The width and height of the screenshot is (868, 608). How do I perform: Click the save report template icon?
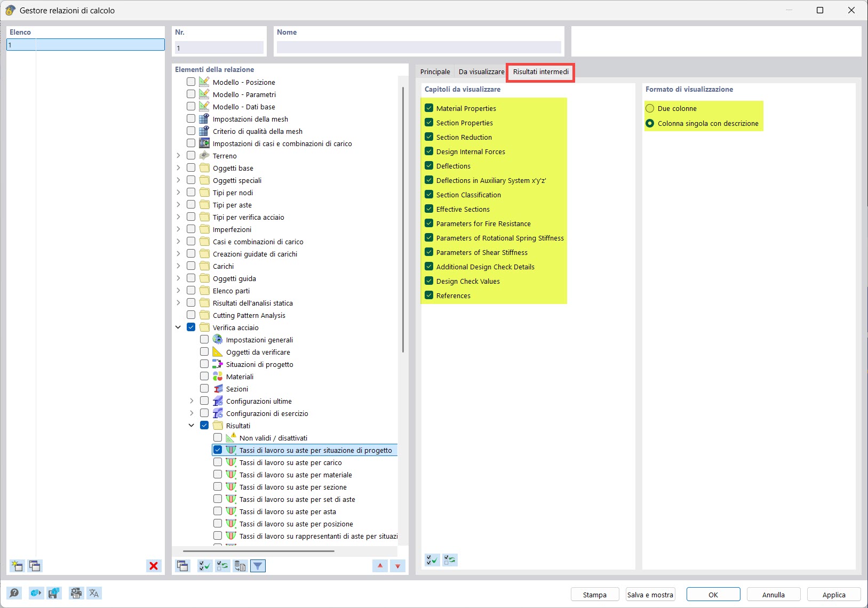point(53,593)
